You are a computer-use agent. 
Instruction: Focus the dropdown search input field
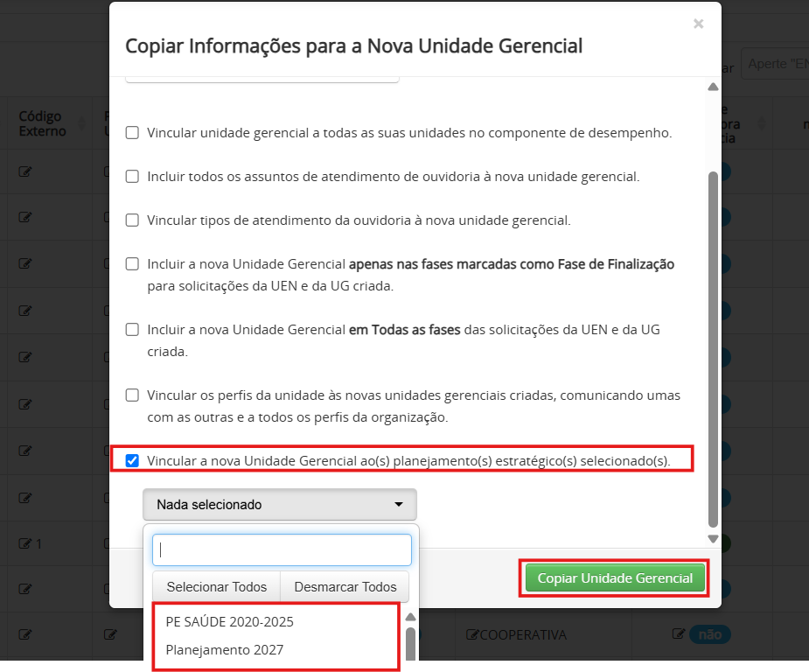pos(282,550)
